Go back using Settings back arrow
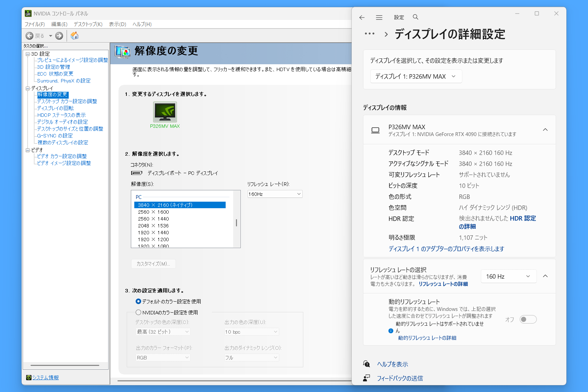Image resolution: width=588 pixels, height=392 pixels. [x=362, y=18]
